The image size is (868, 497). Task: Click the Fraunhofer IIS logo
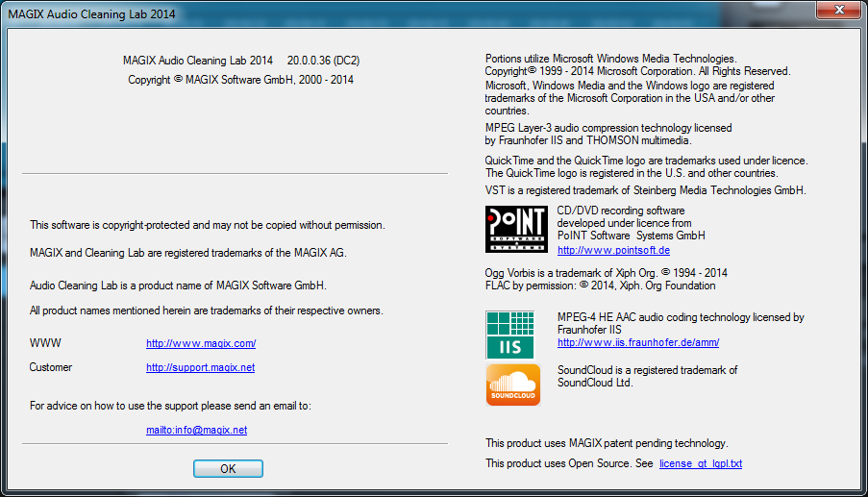509,335
